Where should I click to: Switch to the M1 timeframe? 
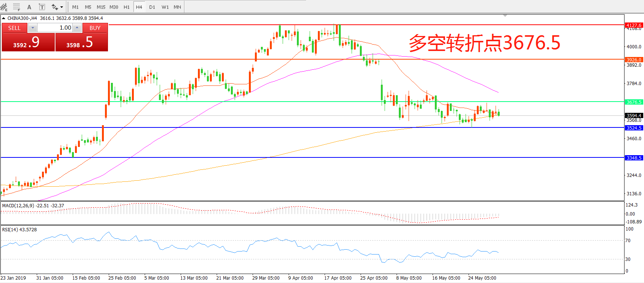75,7
